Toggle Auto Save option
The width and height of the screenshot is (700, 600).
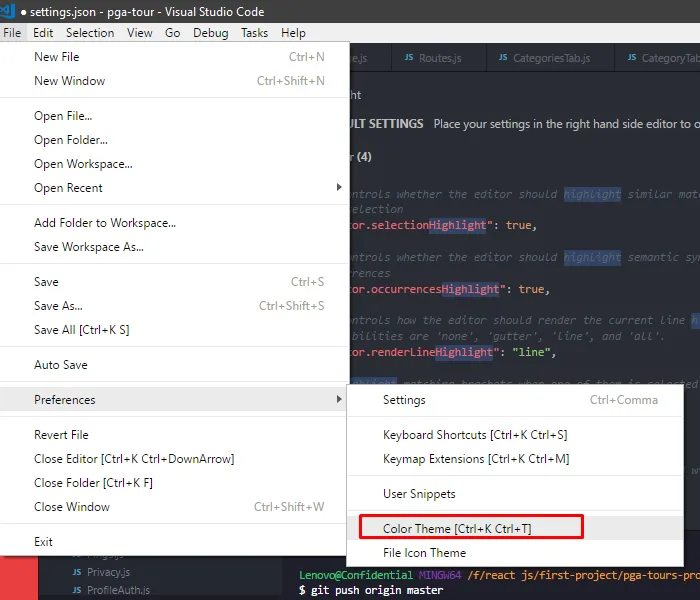tap(175, 365)
